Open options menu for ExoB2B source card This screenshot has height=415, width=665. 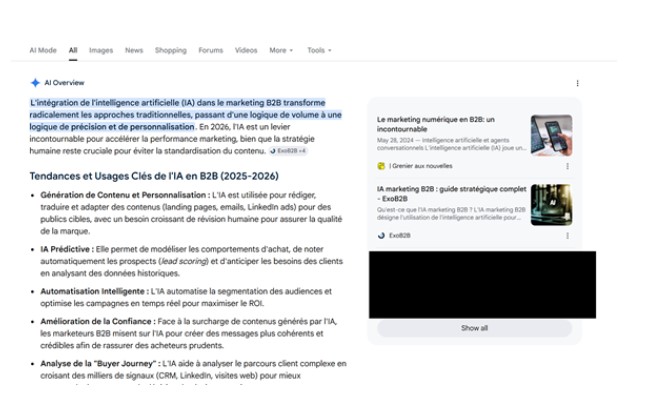click(x=567, y=236)
